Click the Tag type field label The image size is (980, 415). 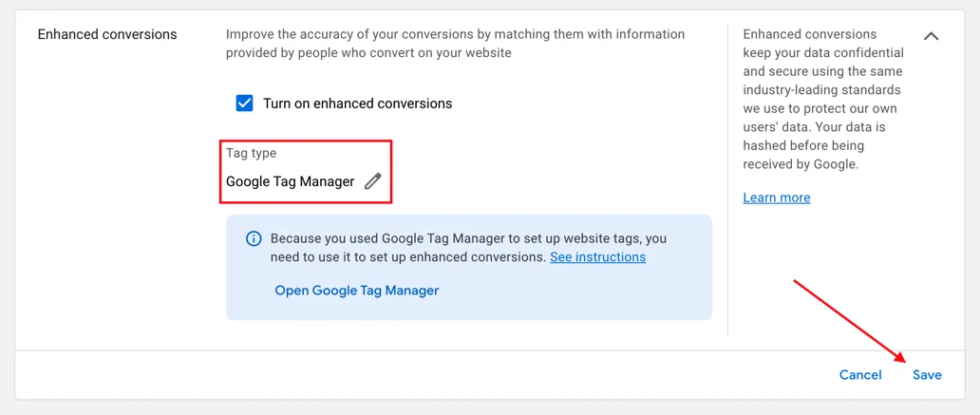point(251,153)
